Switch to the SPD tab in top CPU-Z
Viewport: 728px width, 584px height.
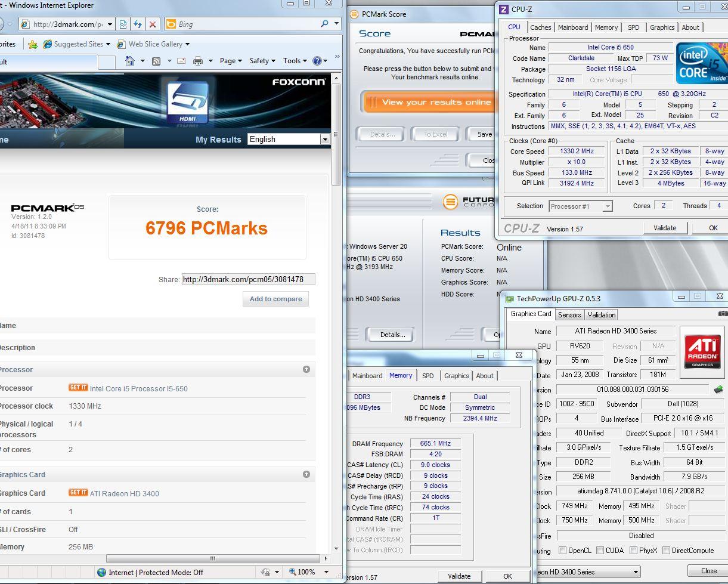pyautogui.click(x=634, y=27)
